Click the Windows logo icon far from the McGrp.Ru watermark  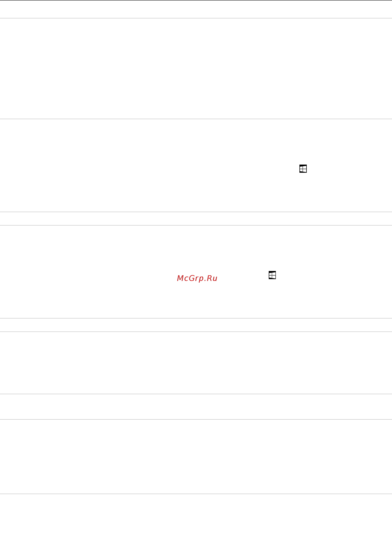(x=303, y=169)
